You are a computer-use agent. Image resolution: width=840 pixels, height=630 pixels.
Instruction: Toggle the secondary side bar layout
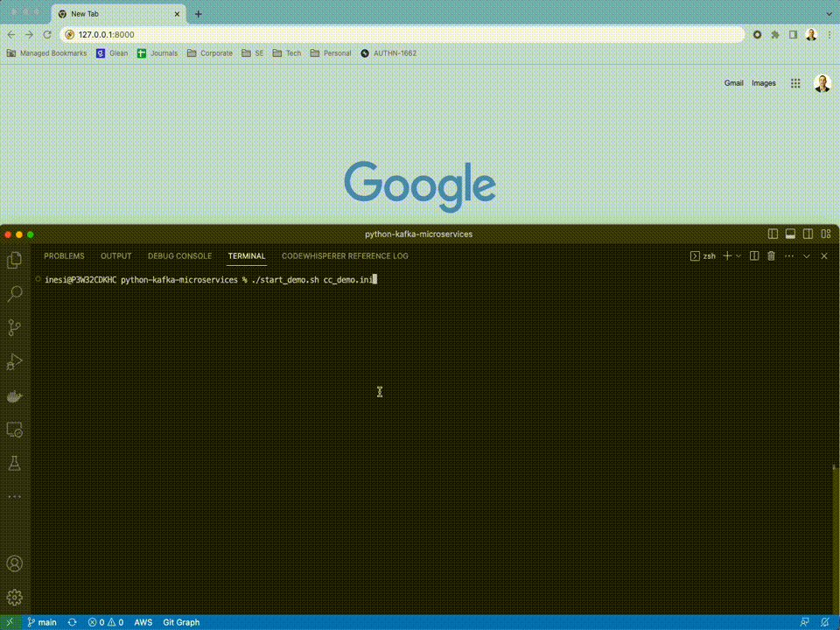808,234
